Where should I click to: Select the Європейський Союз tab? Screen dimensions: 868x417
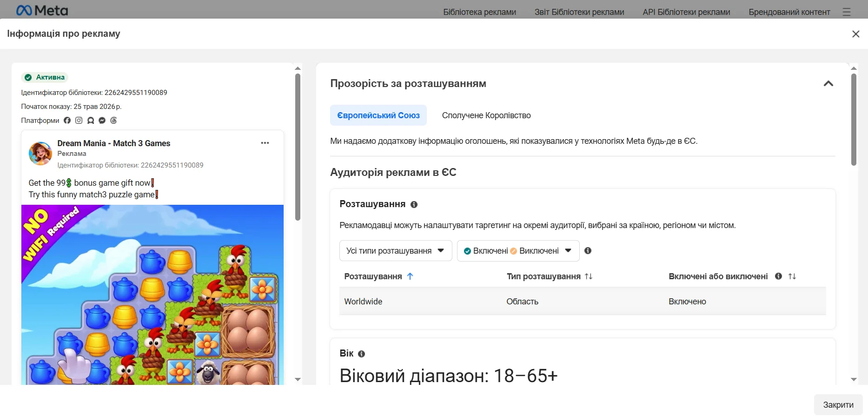[378, 115]
